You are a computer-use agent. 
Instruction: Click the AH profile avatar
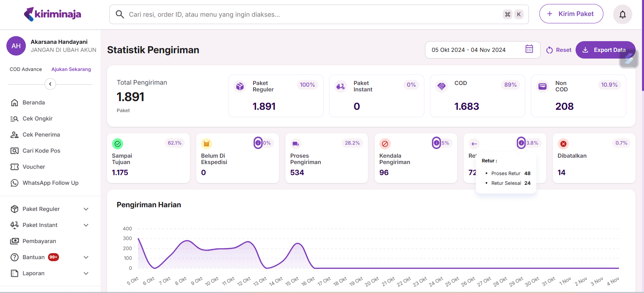click(16, 46)
